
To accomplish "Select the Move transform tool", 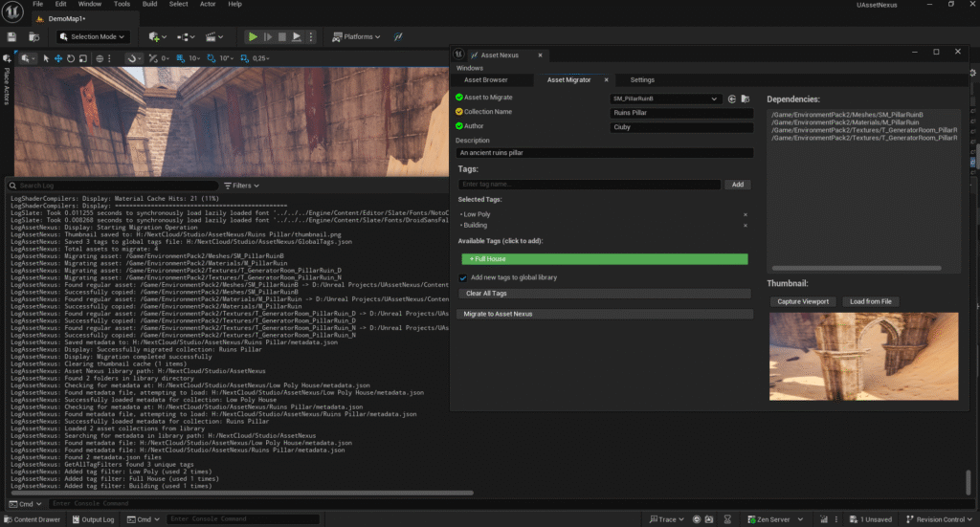I will [58, 58].
